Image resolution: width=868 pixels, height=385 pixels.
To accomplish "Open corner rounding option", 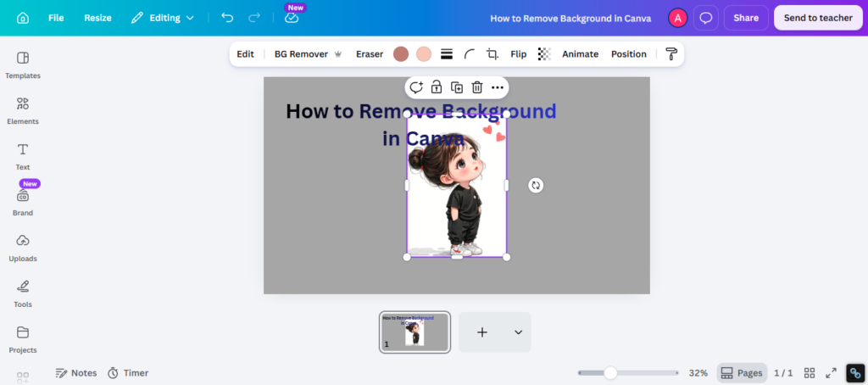I will [x=469, y=54].
